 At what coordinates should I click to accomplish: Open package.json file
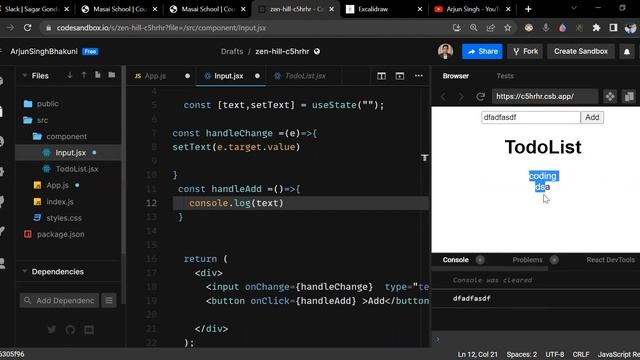(x=60, y=234)
